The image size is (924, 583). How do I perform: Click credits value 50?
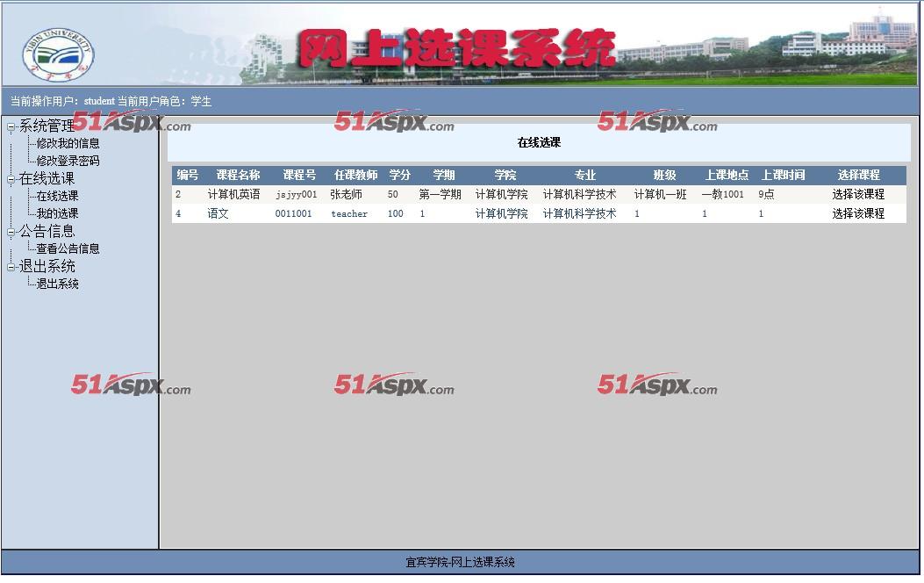pos(392,195)
